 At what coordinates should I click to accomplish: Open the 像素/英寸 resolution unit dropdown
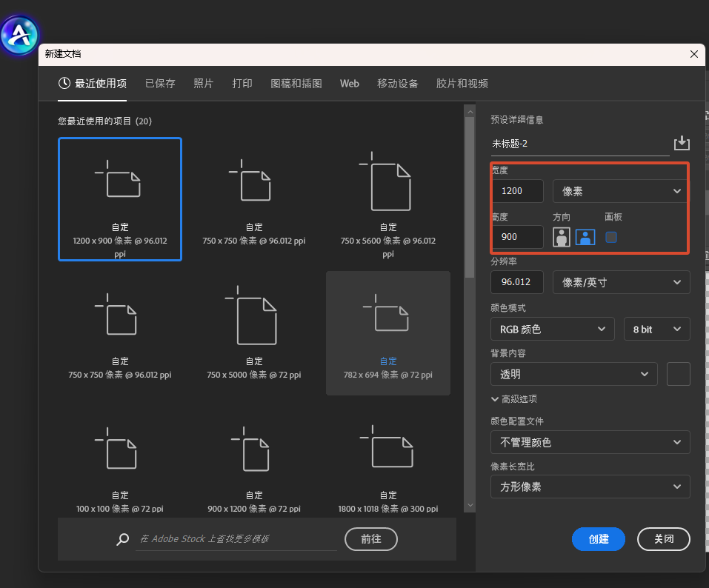[622, 282]
